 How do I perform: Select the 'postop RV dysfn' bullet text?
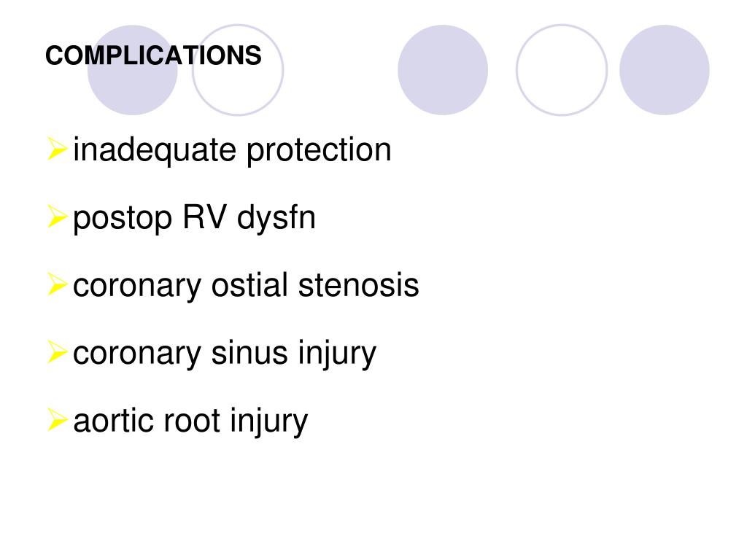[194, 219]
